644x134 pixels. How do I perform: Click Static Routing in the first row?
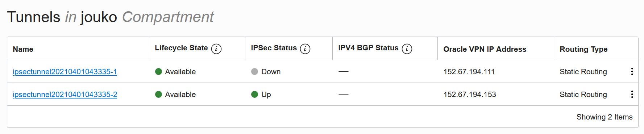pos(583,72)
